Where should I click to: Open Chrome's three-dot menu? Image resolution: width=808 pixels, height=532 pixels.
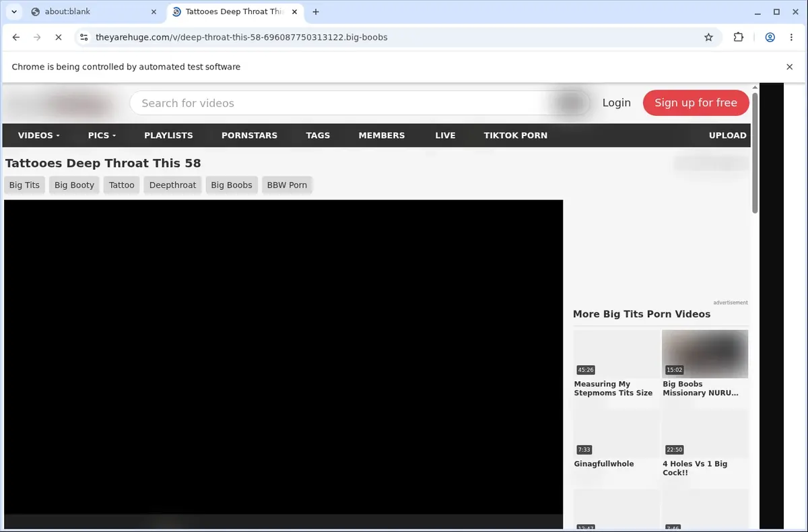point(790,38)
